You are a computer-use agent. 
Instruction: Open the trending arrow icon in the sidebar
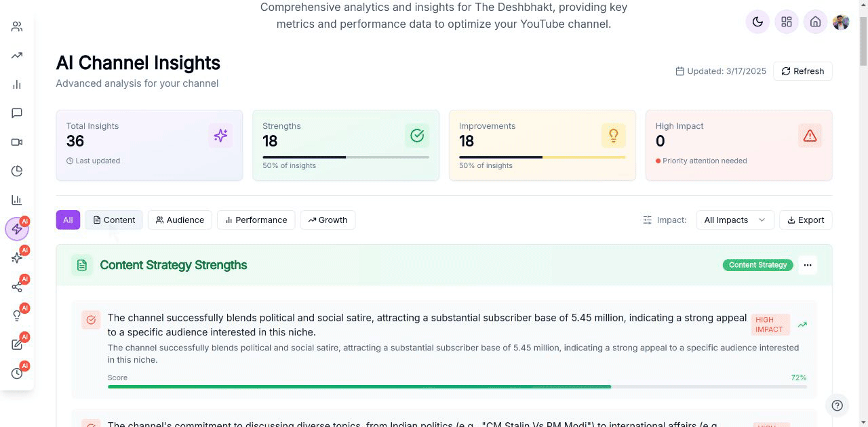pos(17,56)
